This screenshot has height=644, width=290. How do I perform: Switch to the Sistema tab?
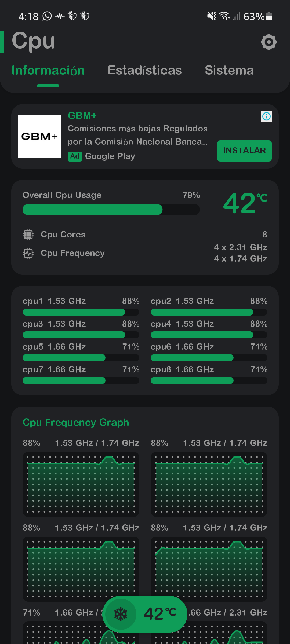click(x=229, y=70)
